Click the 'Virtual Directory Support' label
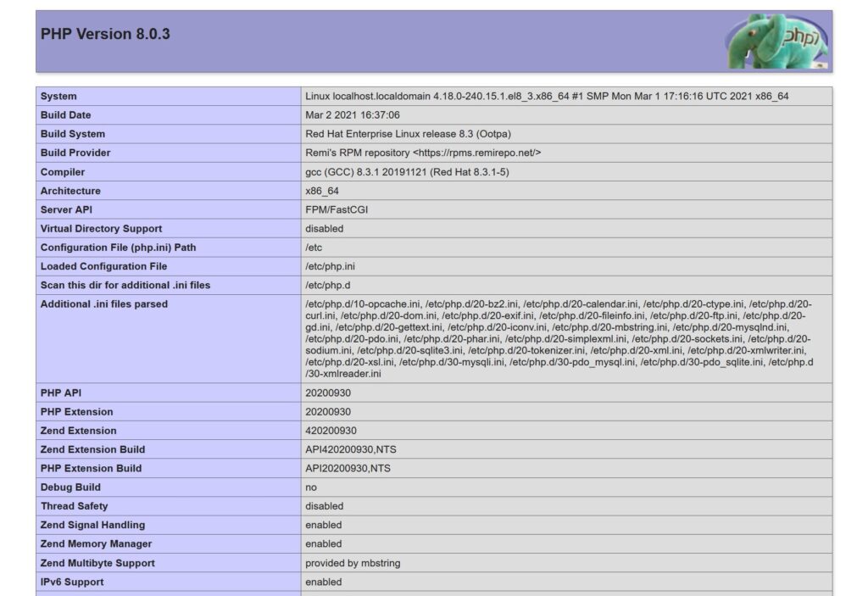 (x=102, y=229)
